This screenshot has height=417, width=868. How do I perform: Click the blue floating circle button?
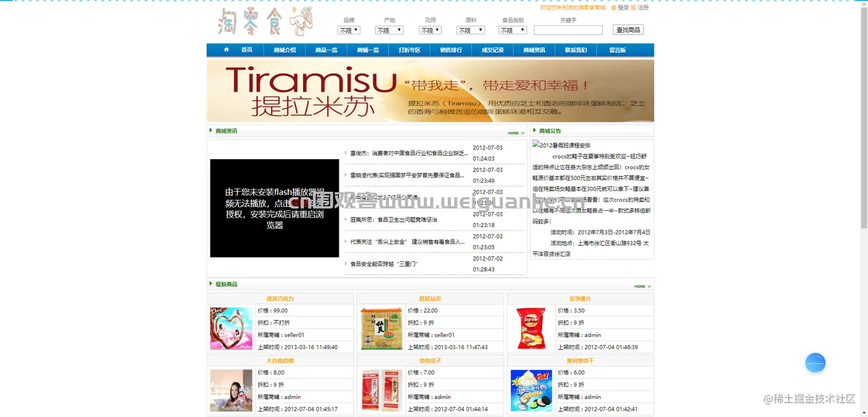coord(815,363)
